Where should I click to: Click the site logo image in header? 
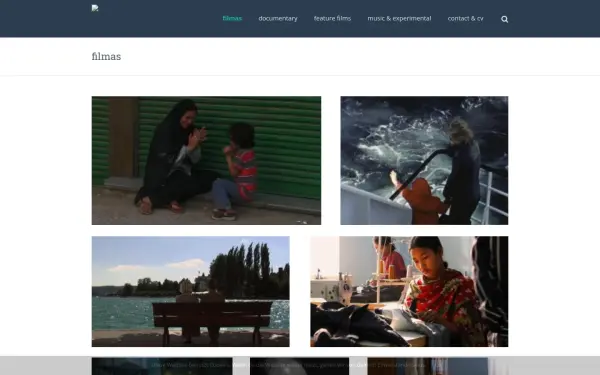95,8
